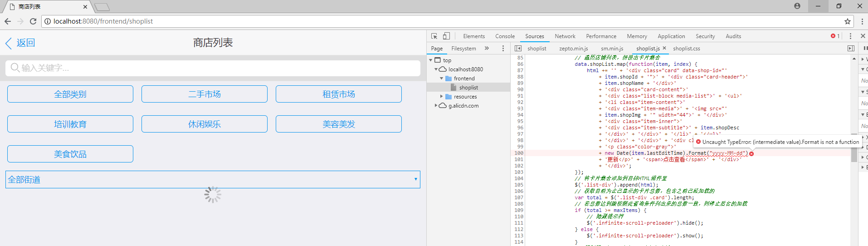
Task: Click the search magnifier in the keyword box
Action: coord(15,68)
